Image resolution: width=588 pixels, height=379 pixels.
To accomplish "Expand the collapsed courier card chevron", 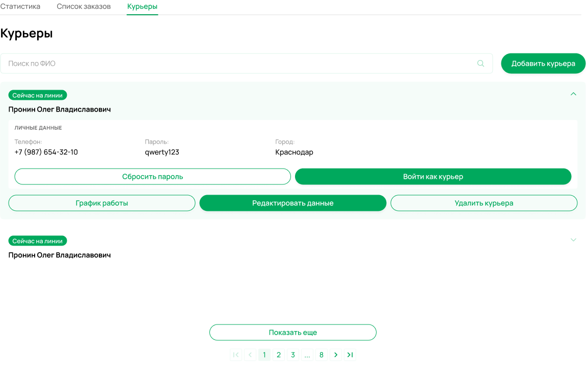I will coord(573,240).
